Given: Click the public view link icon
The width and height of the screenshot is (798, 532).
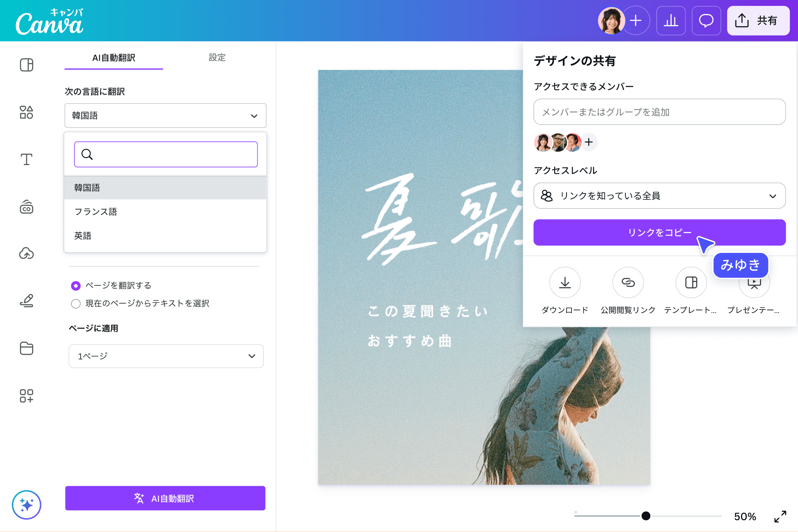Looking at the screenshot, I should (628, 283).
